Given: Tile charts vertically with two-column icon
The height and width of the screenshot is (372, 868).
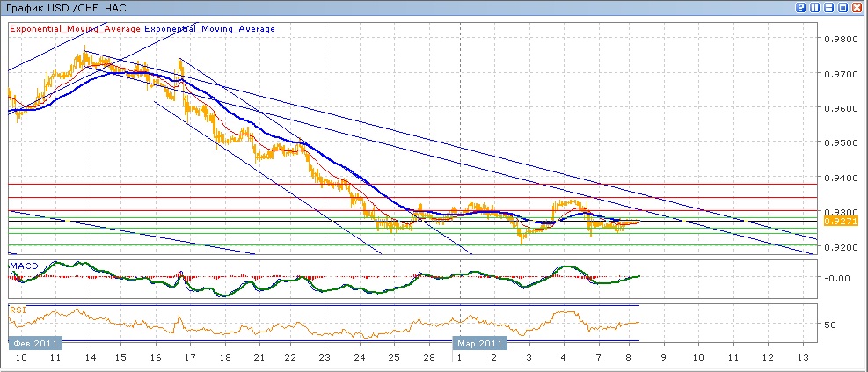Looking at the screenshot, I should 815,7.
